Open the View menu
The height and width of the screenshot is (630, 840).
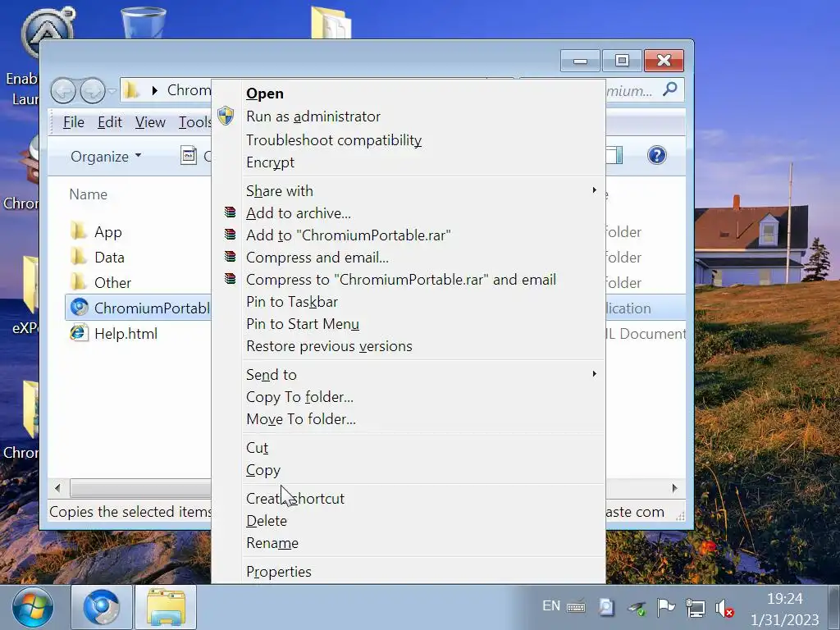coord(150,123)
